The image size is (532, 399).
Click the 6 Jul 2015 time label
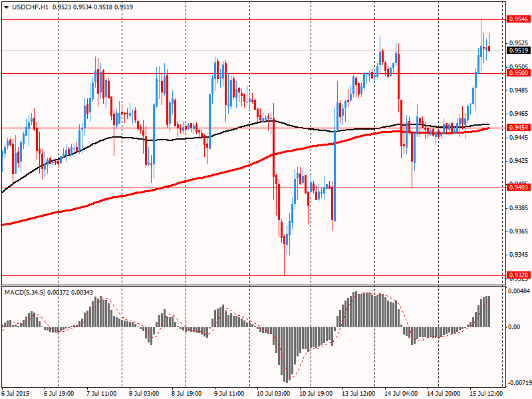[15, 394]
